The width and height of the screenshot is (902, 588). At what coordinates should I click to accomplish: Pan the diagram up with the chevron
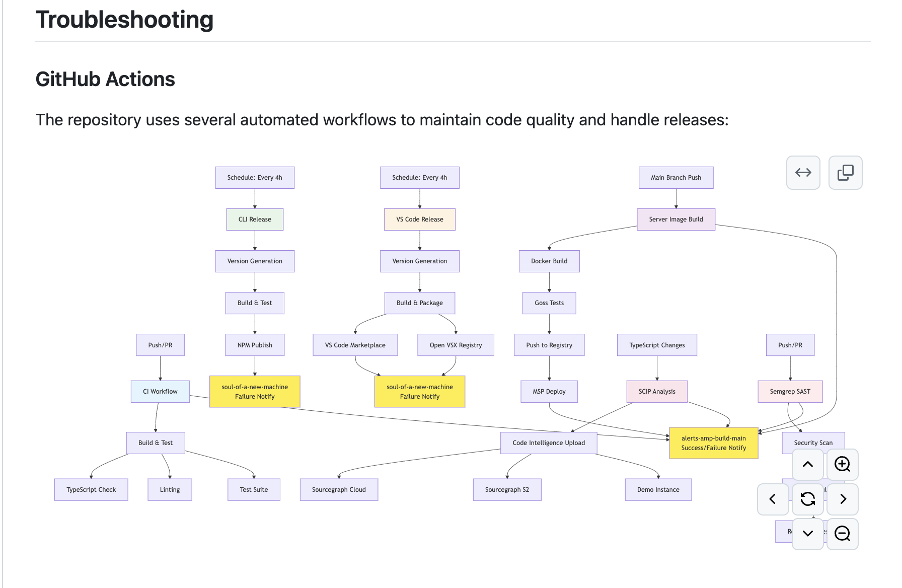808,464
